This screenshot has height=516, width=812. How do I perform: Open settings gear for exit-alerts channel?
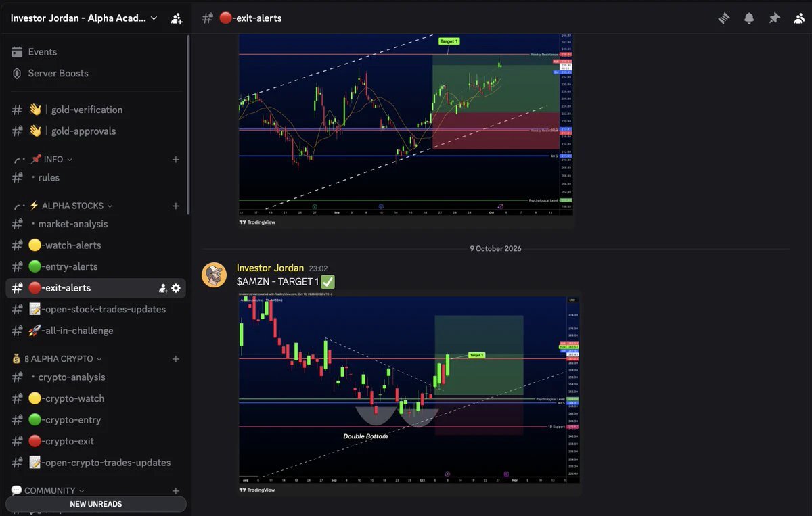(x=176, y=288)
